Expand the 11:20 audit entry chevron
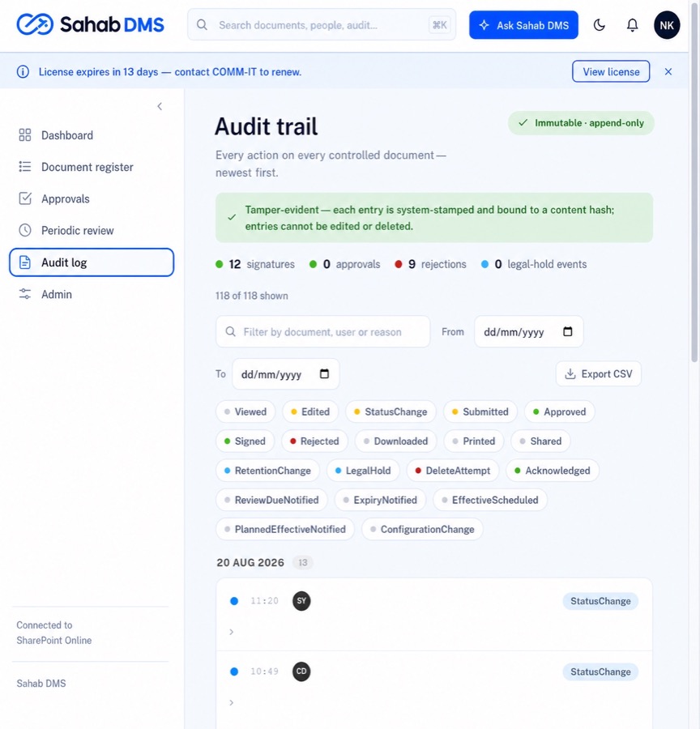The width and height of the screenshot is (700, 729). click(231, 632)
